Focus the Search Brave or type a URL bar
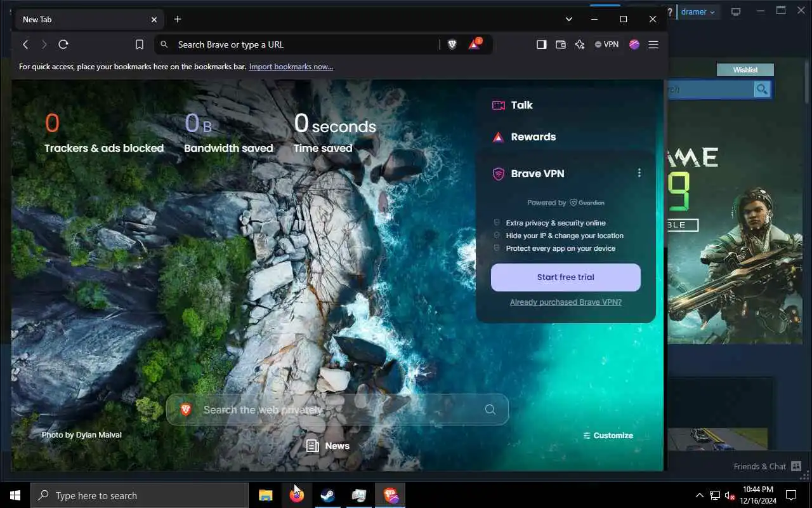This screenshot has width=812, height=508. 304,44
